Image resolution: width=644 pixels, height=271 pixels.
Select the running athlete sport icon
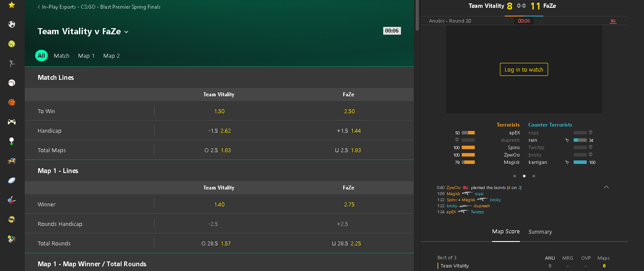point(12,63)
